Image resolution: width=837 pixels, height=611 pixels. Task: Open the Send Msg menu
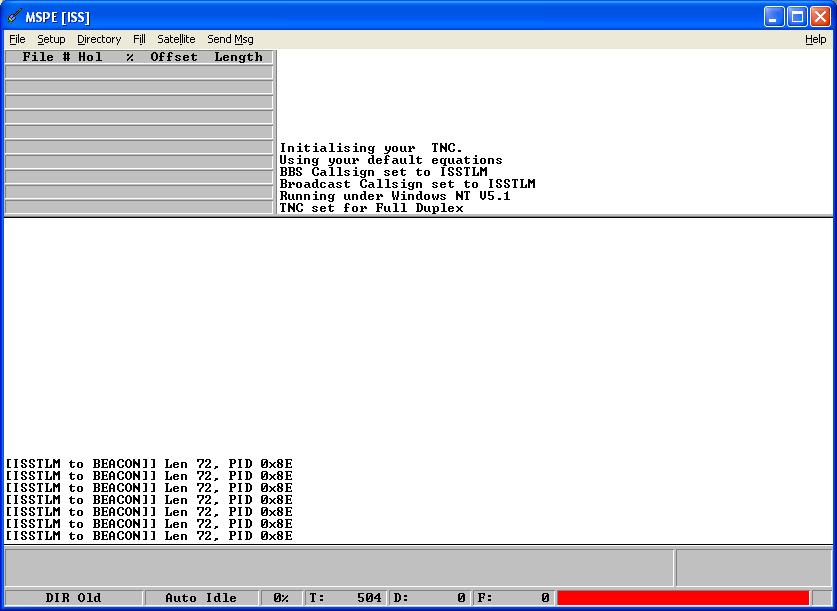click(x=230, y=39)
